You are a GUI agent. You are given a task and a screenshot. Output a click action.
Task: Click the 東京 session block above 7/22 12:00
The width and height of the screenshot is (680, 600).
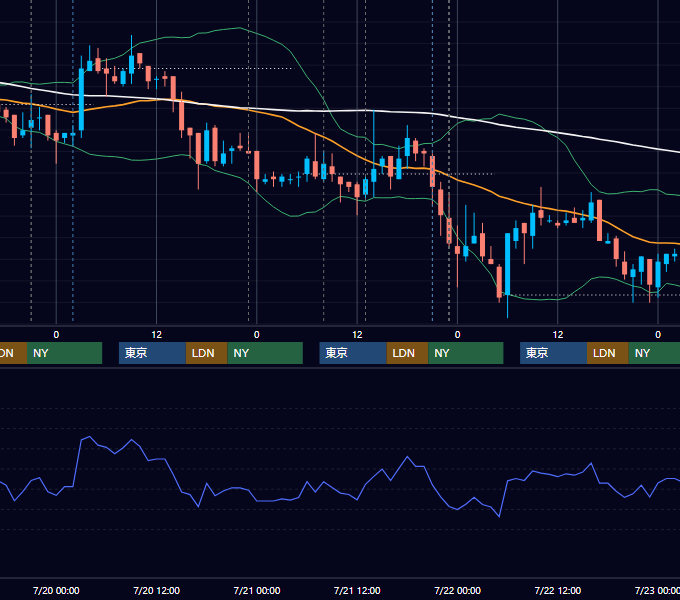[554, 353]
